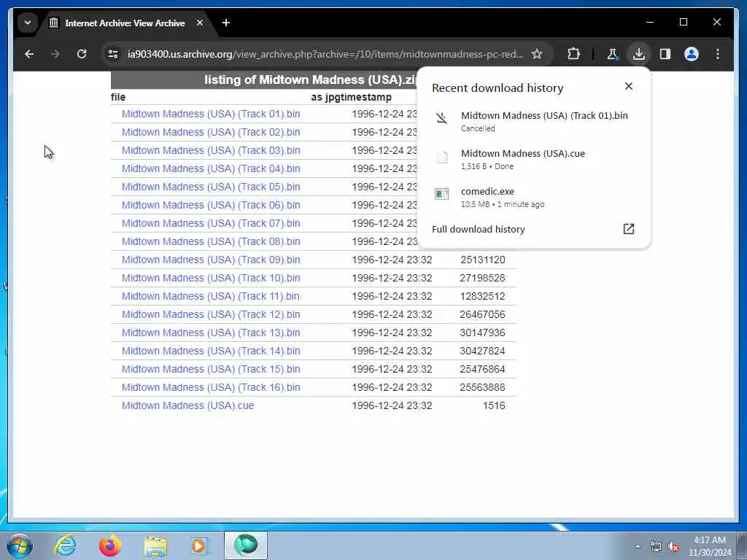View site information icon in address bar
This screenshot has height=560, width=747.
point(113,54)
